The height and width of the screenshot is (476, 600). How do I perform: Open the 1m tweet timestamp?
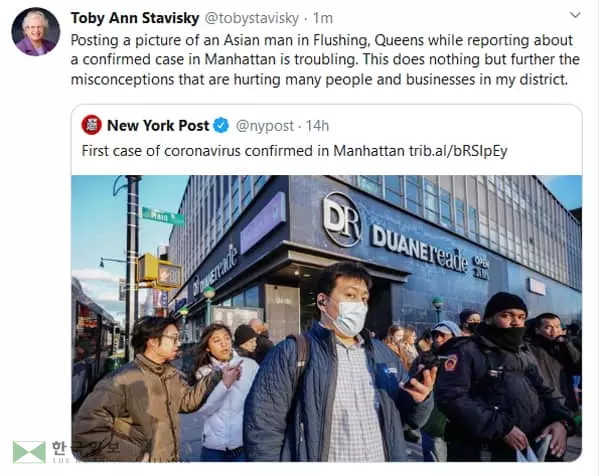click(323, 18)
